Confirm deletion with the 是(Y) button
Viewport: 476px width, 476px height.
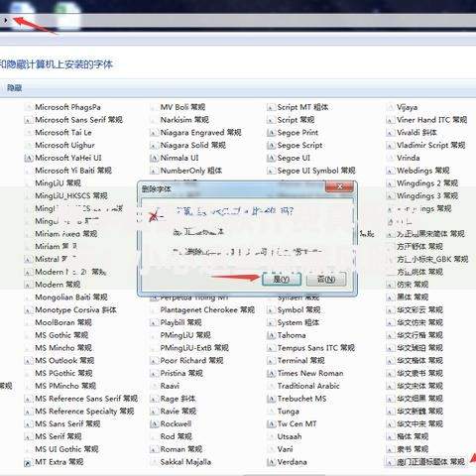coord(282,280)
